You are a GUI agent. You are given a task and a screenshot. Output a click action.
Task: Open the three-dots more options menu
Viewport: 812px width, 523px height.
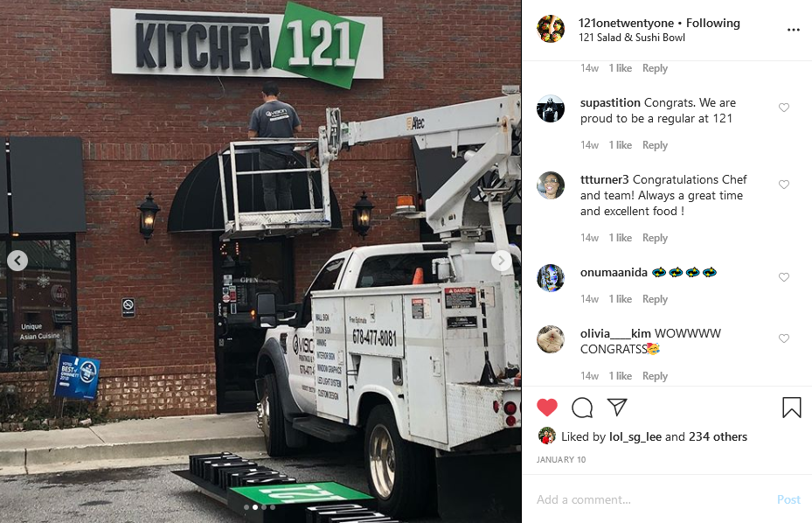794,30
